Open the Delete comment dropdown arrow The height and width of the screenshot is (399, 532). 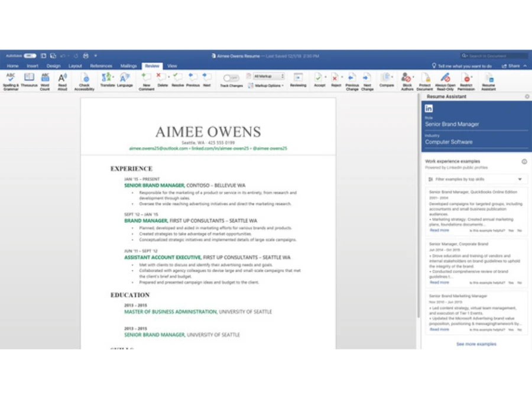(x=168, y=77)
